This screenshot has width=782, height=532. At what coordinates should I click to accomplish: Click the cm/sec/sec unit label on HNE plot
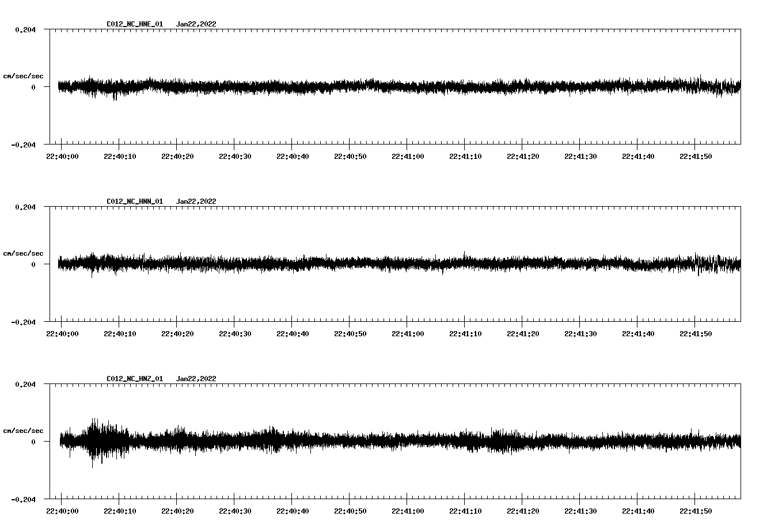point(23,76)
